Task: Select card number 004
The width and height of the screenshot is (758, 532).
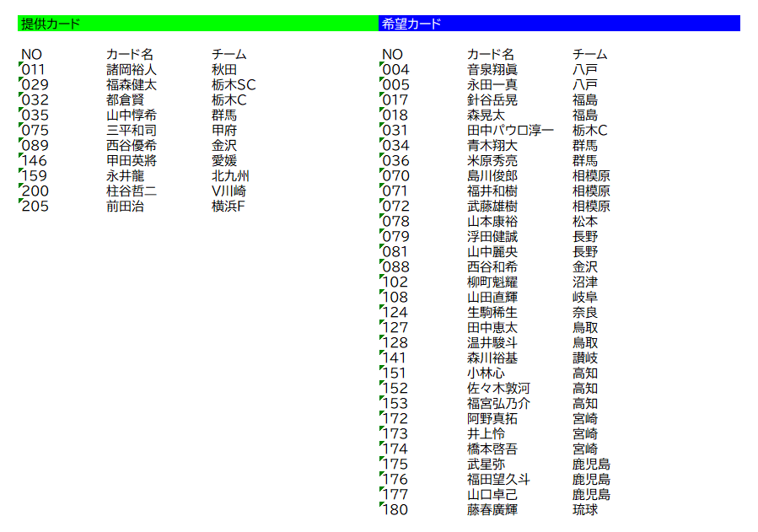Action: pyautogui.click(x=395, y=70)
